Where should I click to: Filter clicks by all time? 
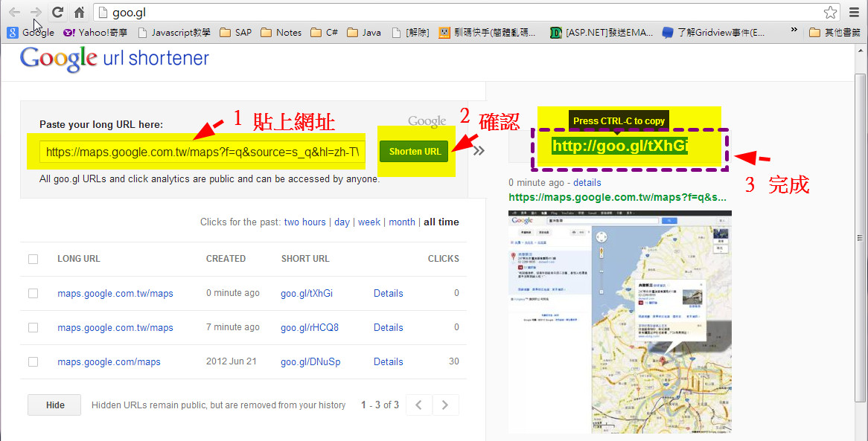(x=441, y=222)
